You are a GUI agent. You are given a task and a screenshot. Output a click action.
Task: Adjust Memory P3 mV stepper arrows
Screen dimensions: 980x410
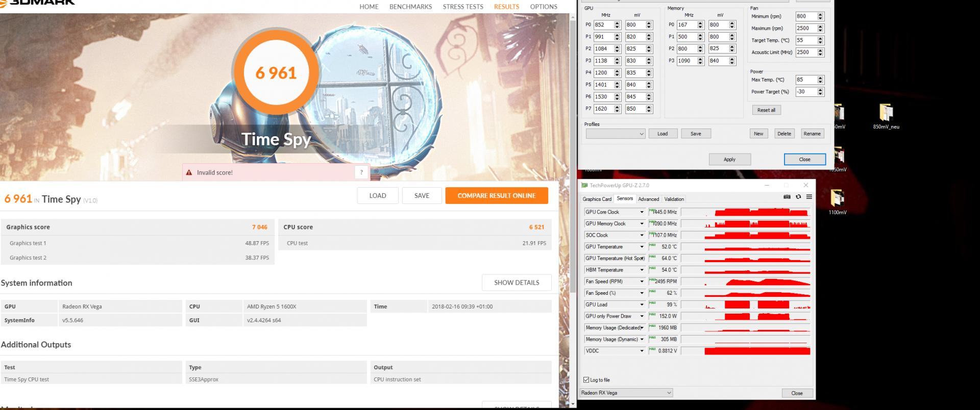pos(732,61)
